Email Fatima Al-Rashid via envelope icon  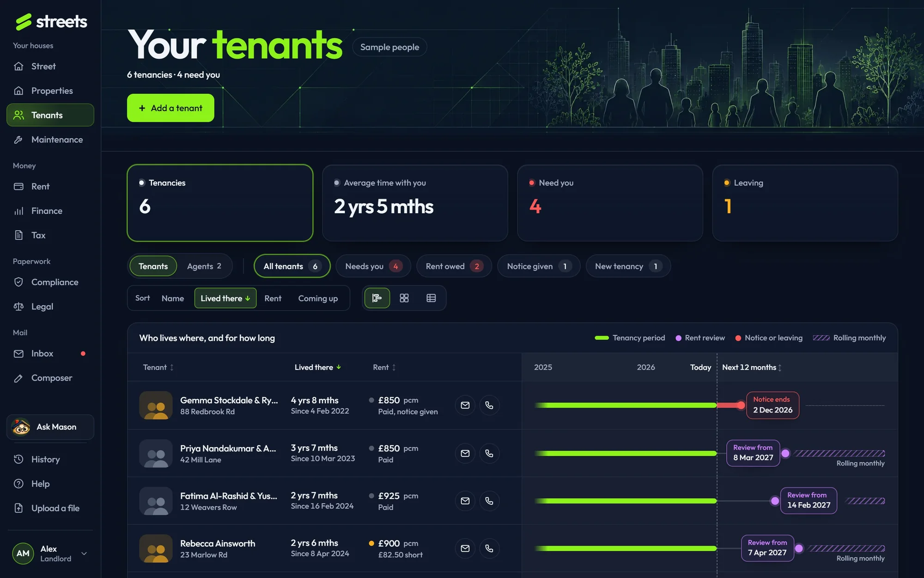pyautogui.click(x=465, y=501)
